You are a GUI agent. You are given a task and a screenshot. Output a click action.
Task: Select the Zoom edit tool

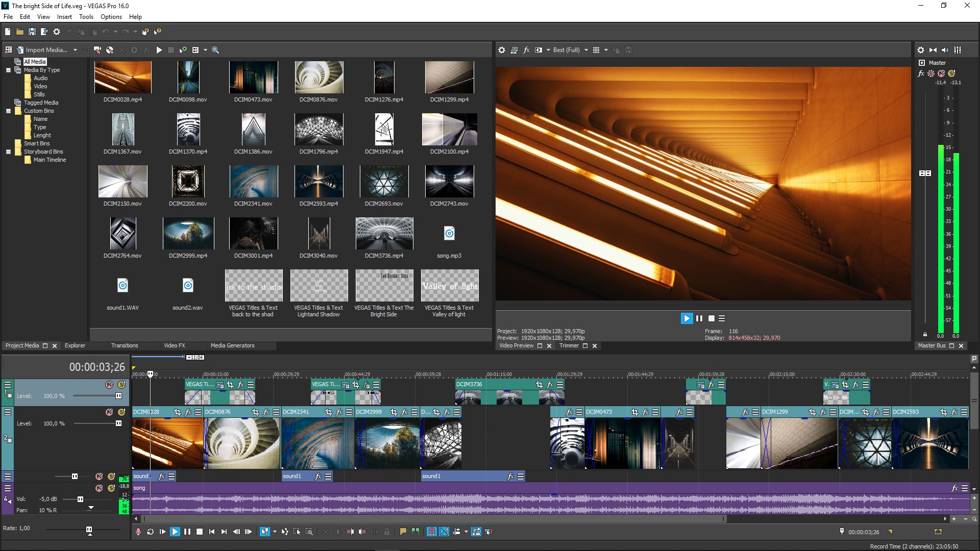pos(309,532)
